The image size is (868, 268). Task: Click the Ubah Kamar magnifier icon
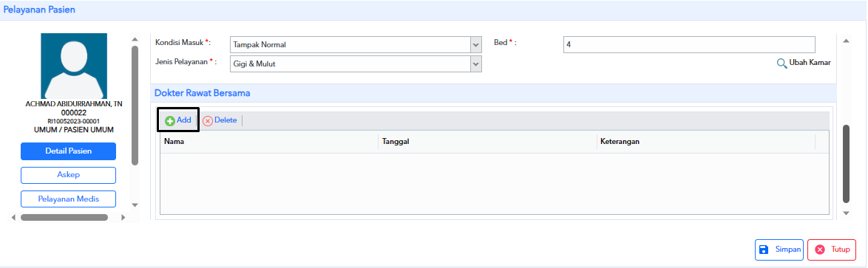point(781,63)
